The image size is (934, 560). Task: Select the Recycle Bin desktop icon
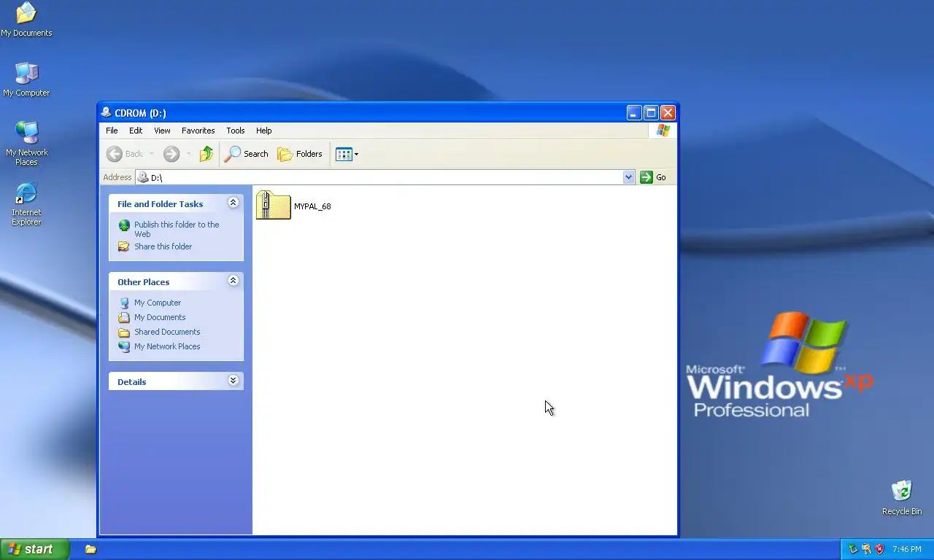[x=902, y=497]
